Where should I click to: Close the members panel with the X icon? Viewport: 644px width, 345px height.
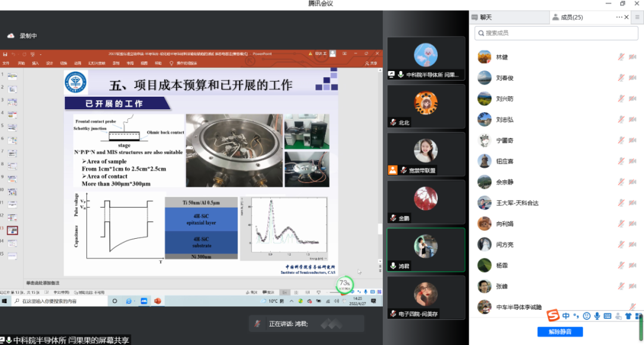pos(627,17)
